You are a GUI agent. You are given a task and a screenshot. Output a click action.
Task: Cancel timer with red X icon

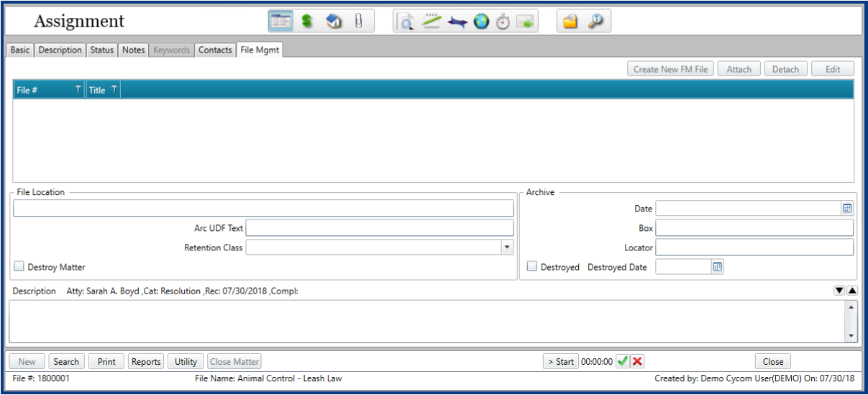pyautogui.click(x=637, y=361)
